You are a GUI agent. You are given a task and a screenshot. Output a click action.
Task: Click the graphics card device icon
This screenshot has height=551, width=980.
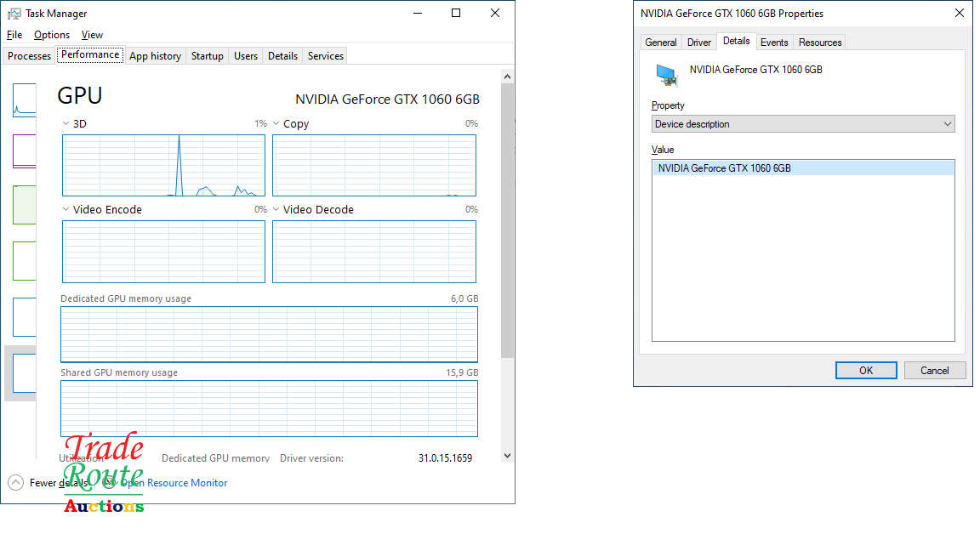tap(666, 75)
